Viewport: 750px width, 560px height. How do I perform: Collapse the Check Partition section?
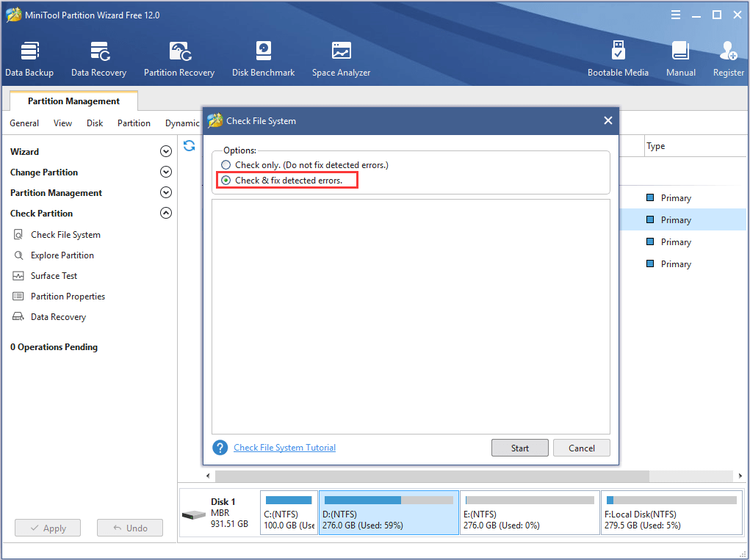(x=165, y=213)
